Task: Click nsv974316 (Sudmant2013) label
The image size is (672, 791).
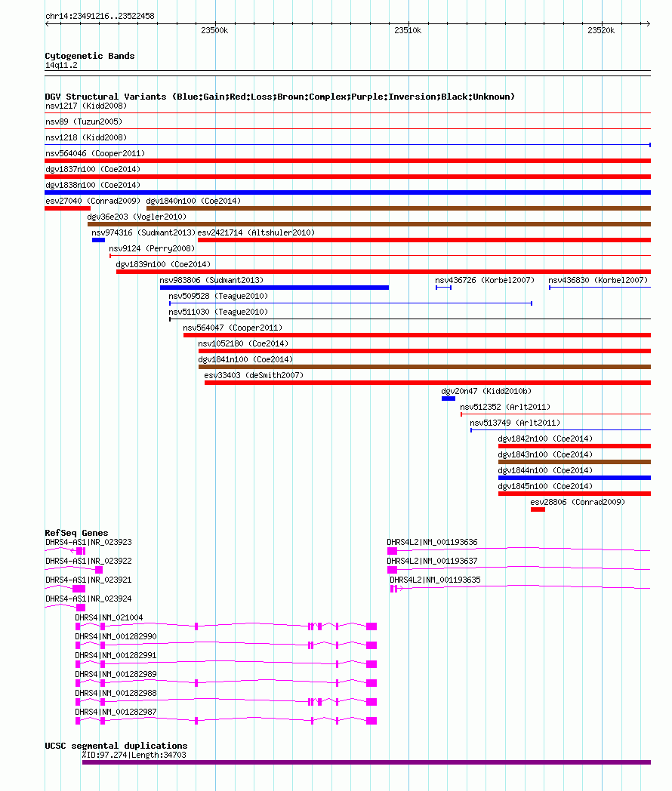Action: [x=143, y=232]
